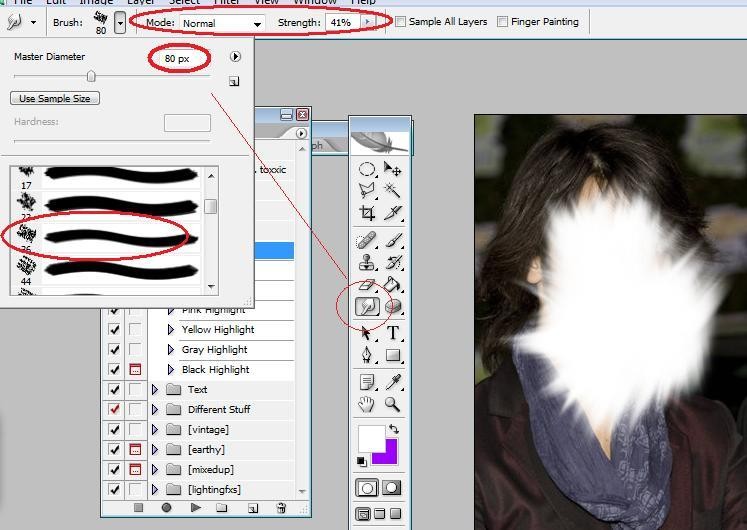Viewport: 747px width, 530px height.
Task: Open the tool preset picker arrow
Action: click(x=33, y=22)
